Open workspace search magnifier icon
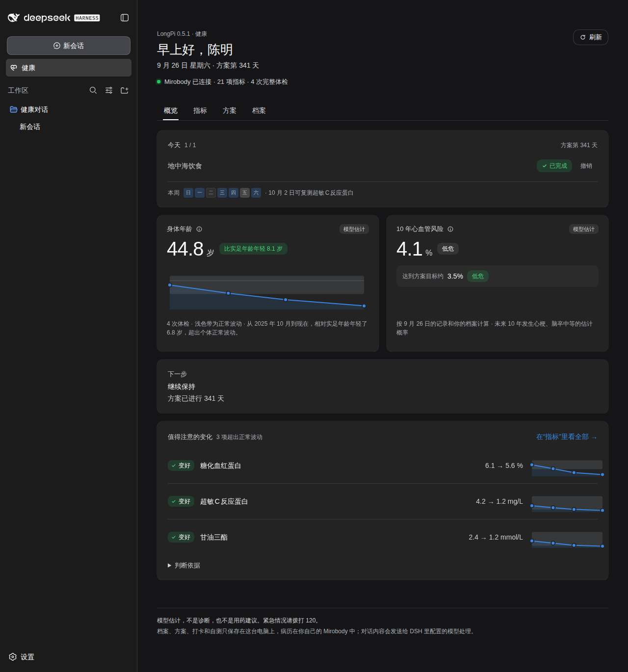 (93, 90)
